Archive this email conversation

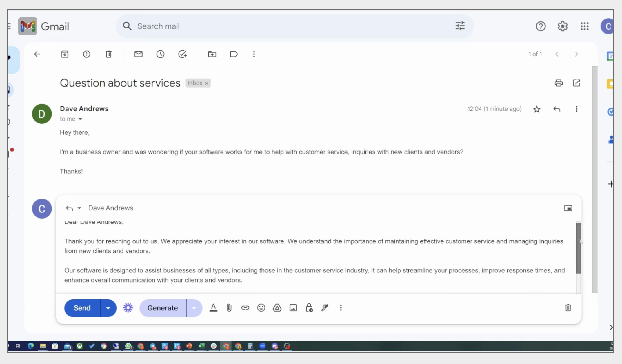(x=65, y=54)
